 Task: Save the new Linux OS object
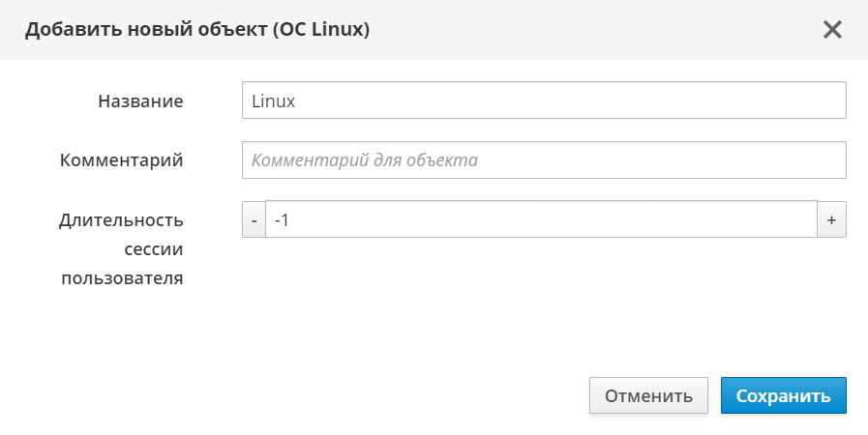(783, 395)
